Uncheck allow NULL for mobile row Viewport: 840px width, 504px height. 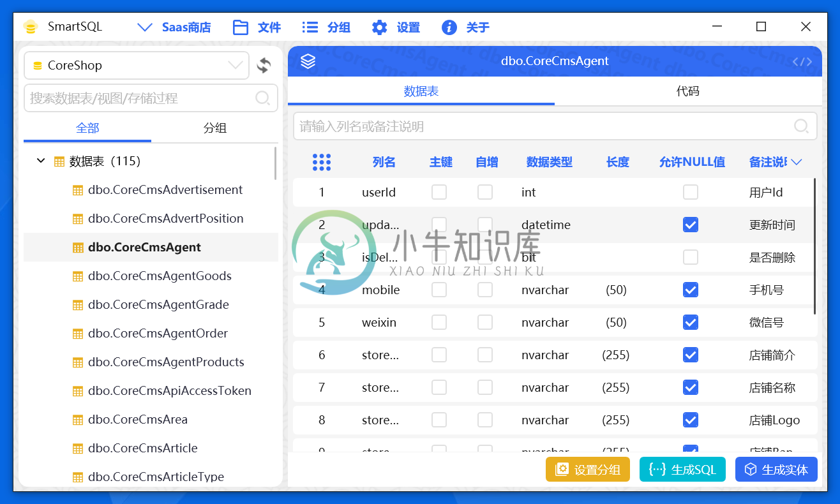pyautogui.click(x=691, y=290)
